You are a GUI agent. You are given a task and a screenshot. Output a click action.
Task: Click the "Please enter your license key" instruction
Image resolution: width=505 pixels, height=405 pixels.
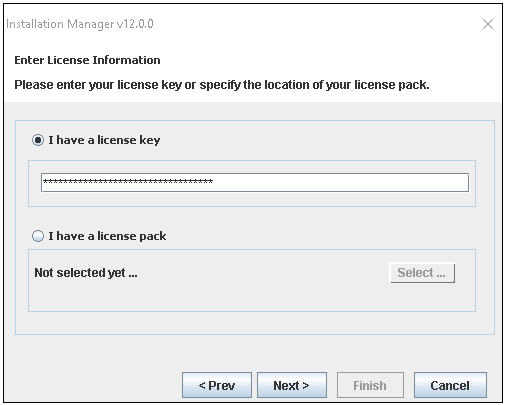coord(222,85)
